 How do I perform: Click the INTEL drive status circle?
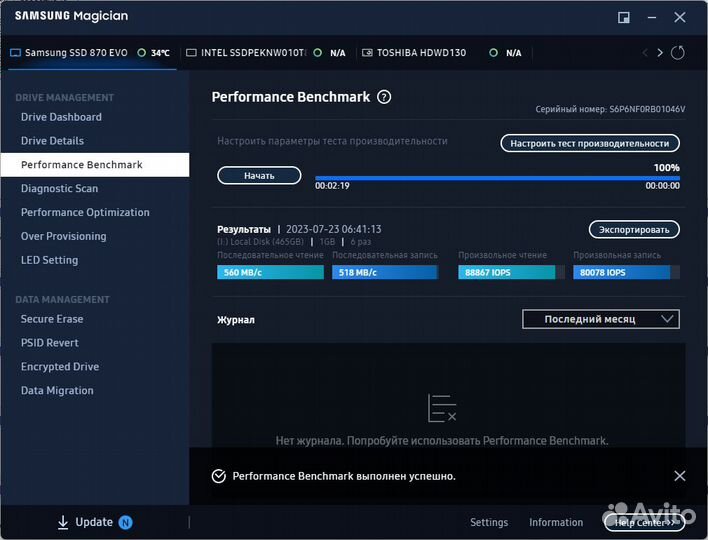(318, 53)
